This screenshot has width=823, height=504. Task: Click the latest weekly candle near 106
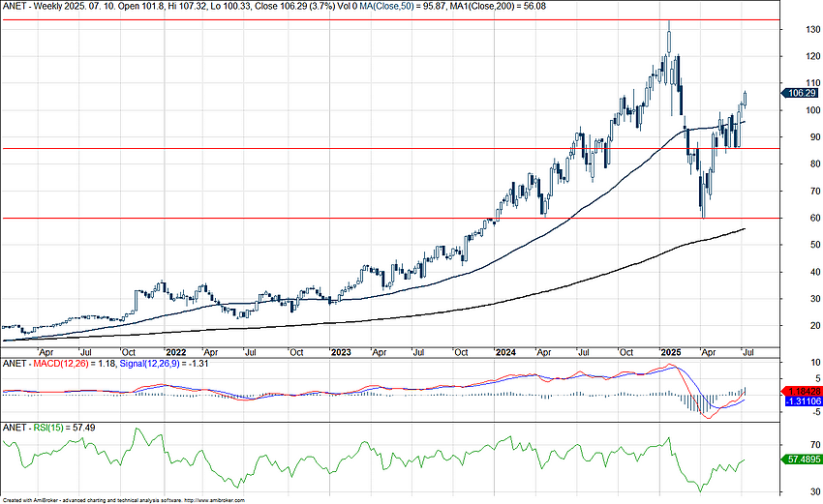(746, 99)
